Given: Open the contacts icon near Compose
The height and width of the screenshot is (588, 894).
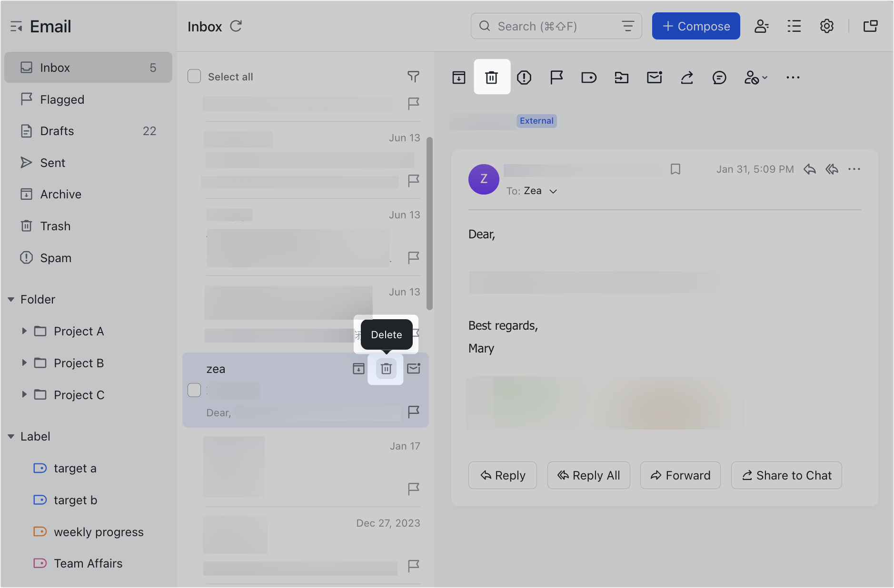Looking at the screenshot, I should [762, 26].
